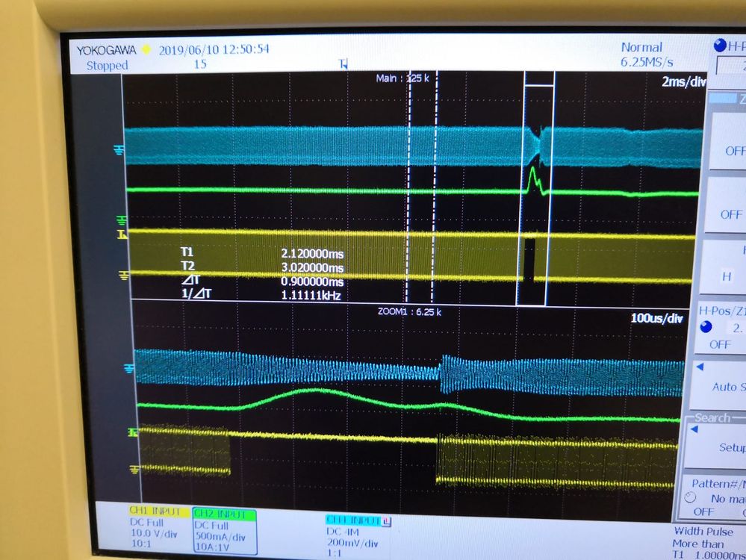Click the 1:1 probe ratio label
Viewport: 746px width, 560px height.
click(335, 553)
